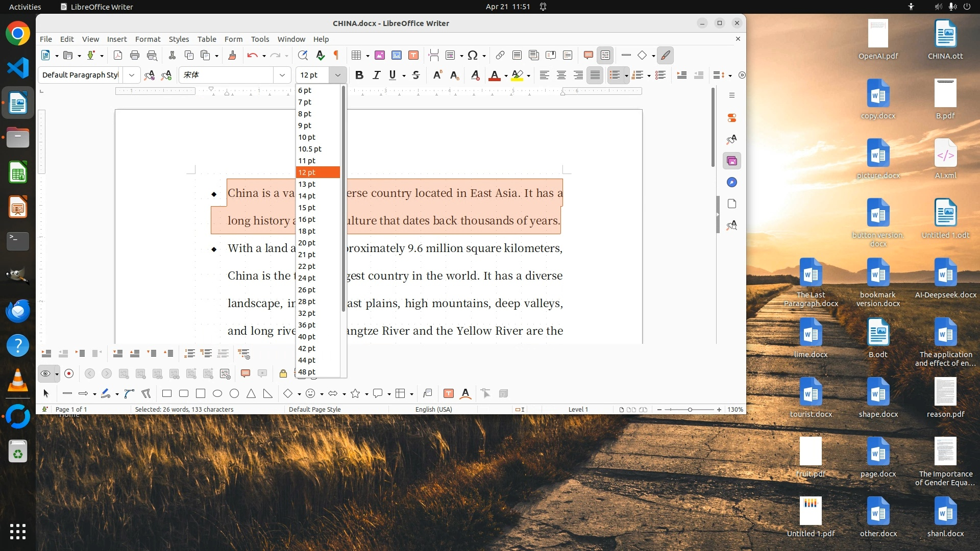
Task: Toggle Formatting Marks pilcrow button
Action: (x=336, y=56)
